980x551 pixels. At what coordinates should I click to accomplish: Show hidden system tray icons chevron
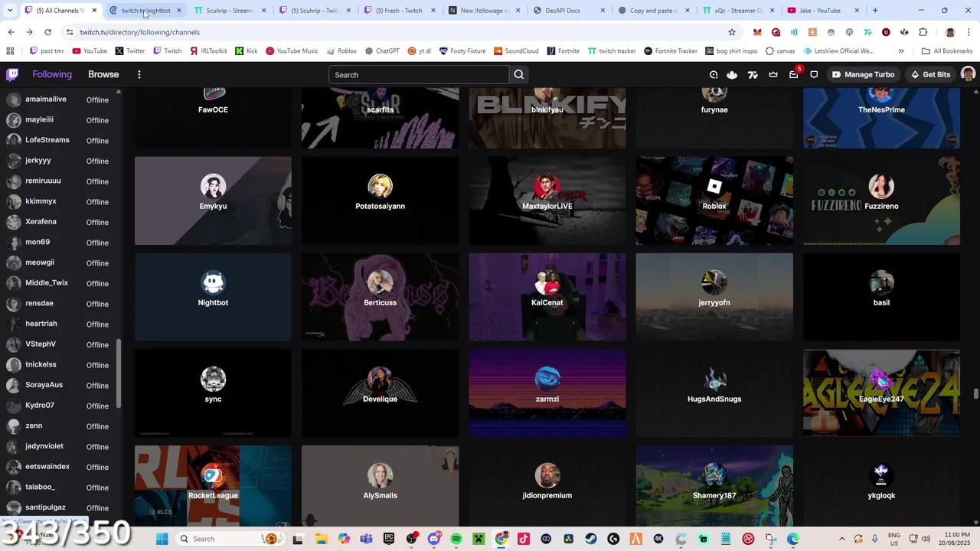tap(841, 539)
